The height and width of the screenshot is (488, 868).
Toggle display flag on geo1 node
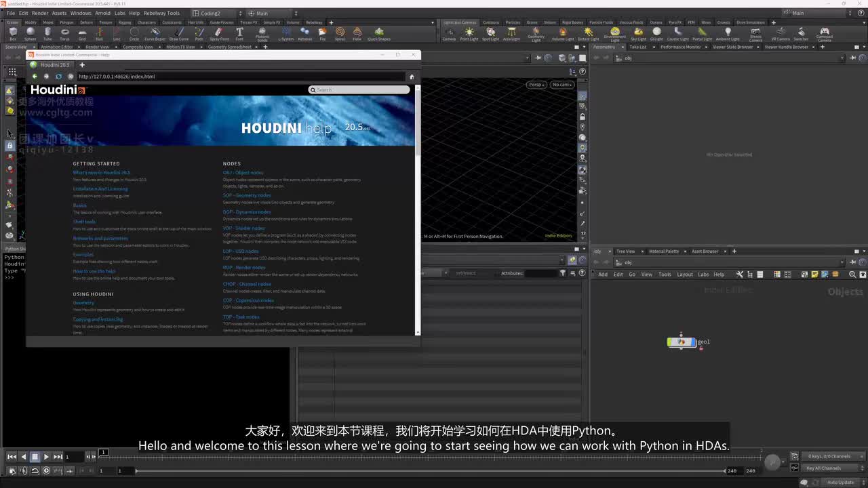coord(693,342)
